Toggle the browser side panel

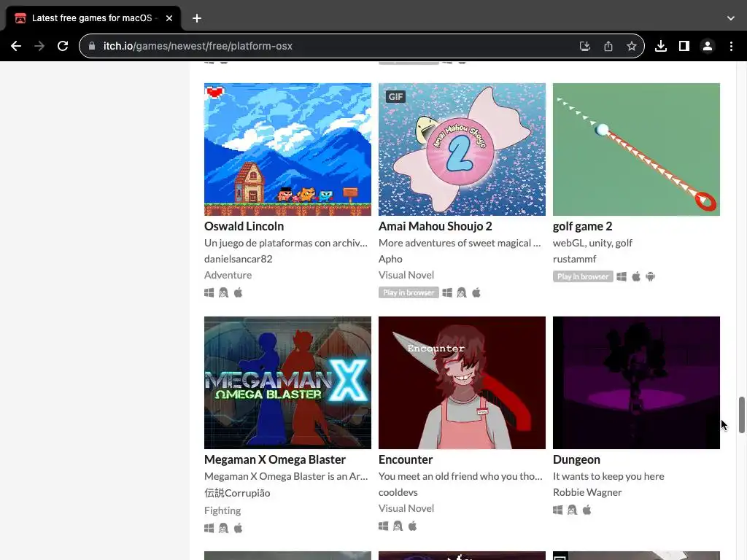coord(684,46)
